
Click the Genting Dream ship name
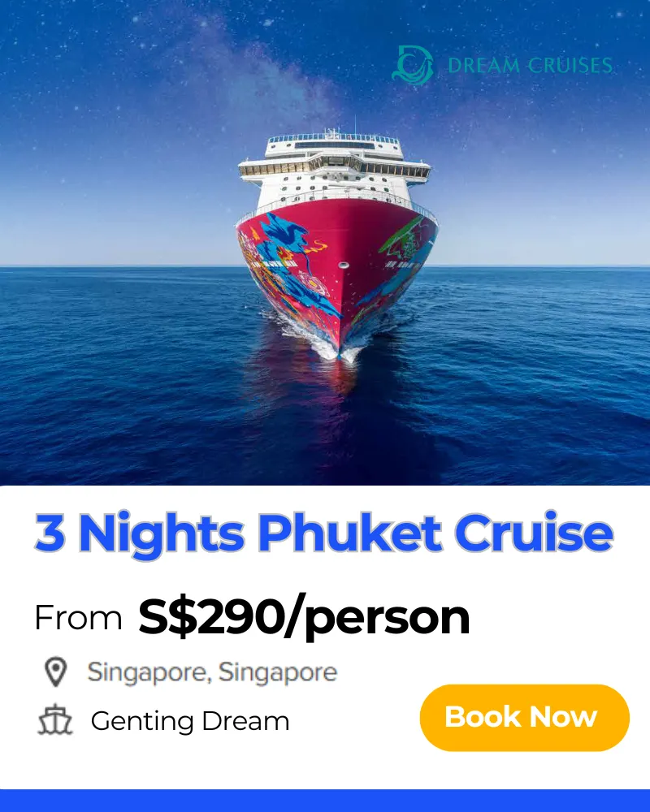tap(190, 721)
